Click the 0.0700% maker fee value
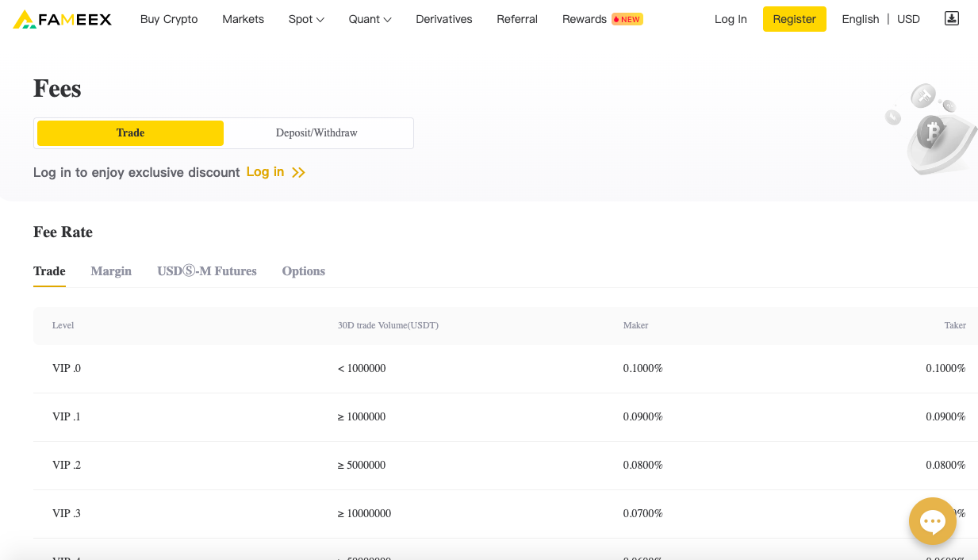Viewport: 978px width, 560px height. (643, 514)
